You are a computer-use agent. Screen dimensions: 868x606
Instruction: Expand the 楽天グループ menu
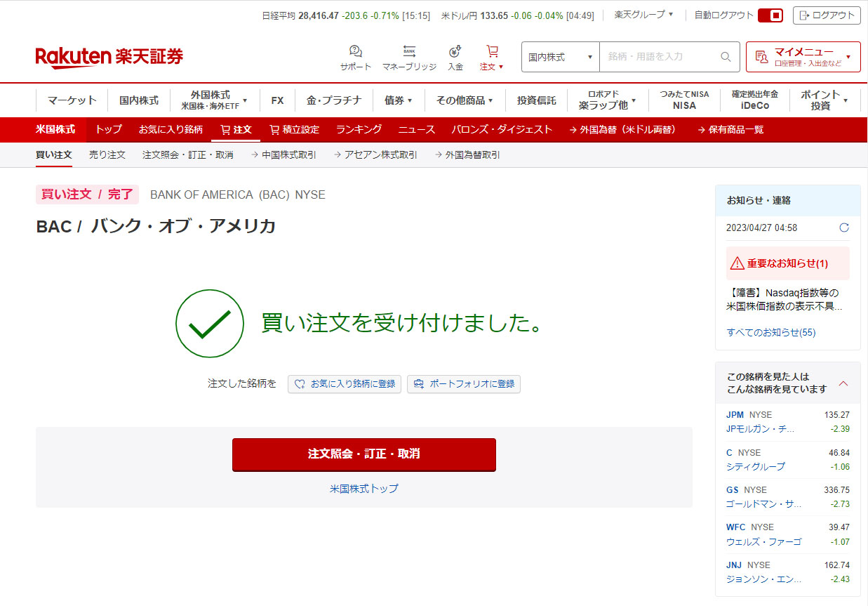(643, 15)
